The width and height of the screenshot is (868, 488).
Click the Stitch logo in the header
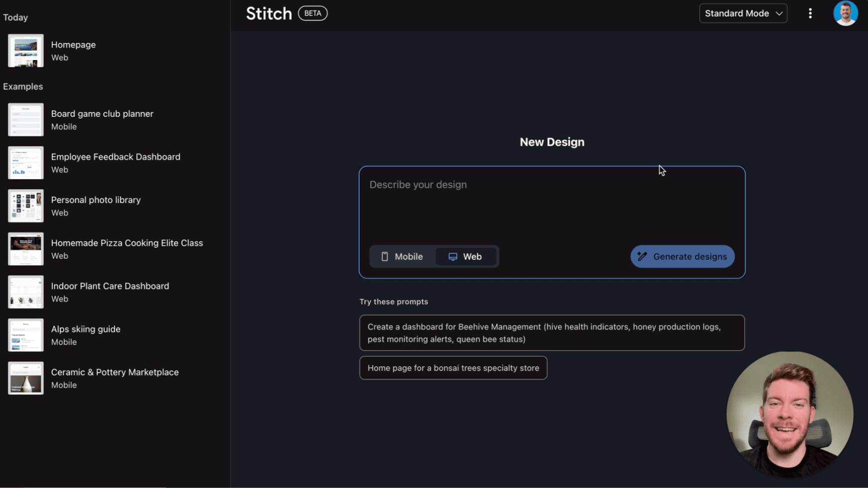point(268,13)
